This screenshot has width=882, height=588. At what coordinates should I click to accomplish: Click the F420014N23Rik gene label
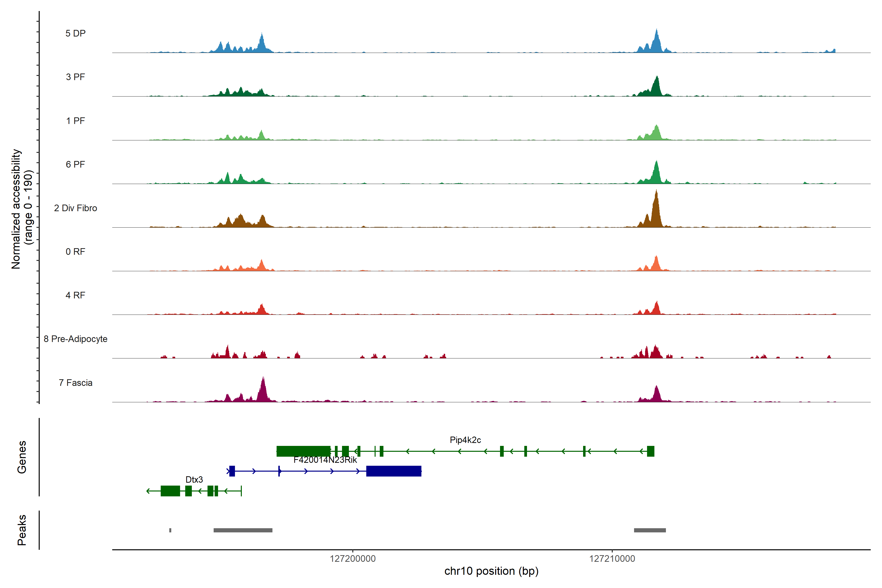coord(325,460)
